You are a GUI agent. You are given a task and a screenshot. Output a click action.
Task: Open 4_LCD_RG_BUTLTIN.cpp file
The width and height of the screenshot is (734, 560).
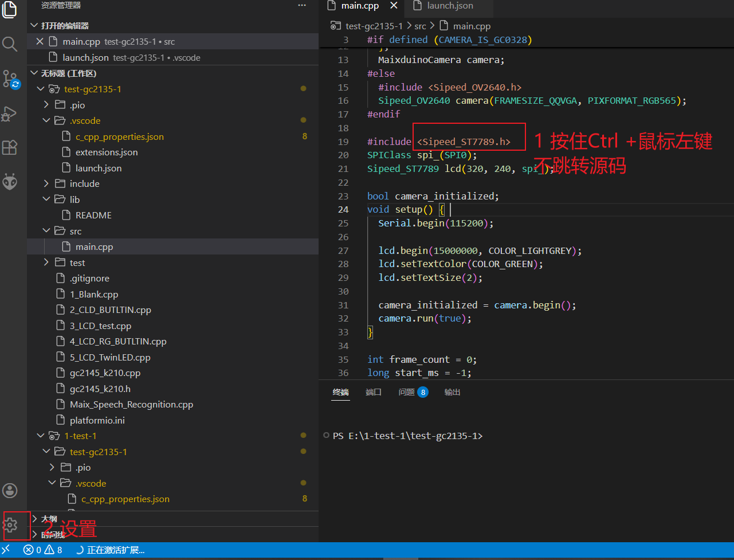pyautogui.click(x=172, y=342)
